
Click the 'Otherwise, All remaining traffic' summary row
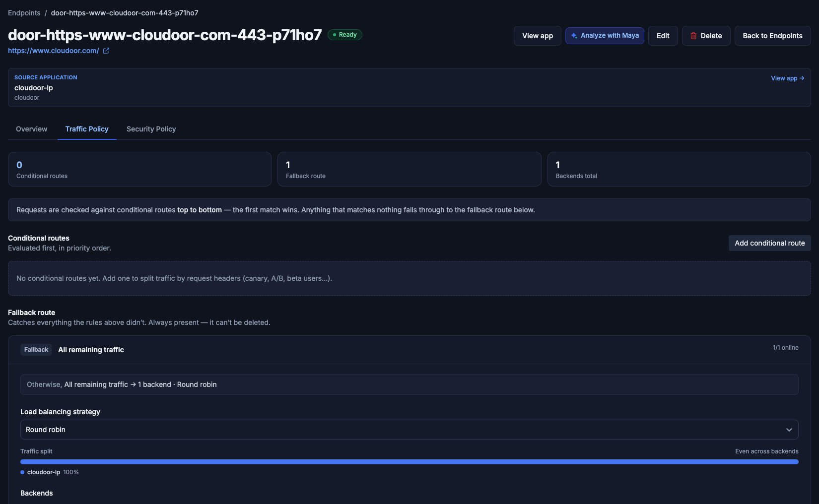(x=409, y=384)
